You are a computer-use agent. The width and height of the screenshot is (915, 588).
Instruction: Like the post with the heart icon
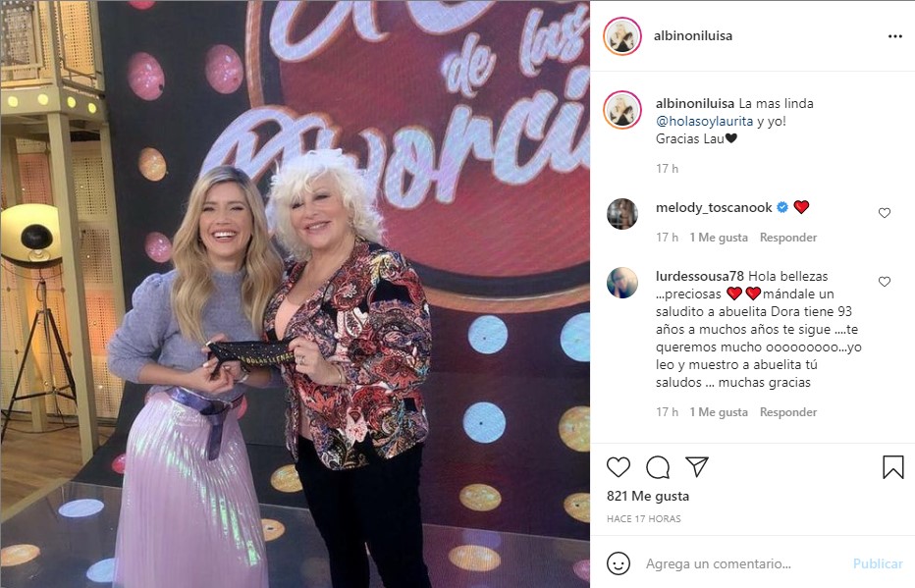pyautogui.click(x=618, y=467)
